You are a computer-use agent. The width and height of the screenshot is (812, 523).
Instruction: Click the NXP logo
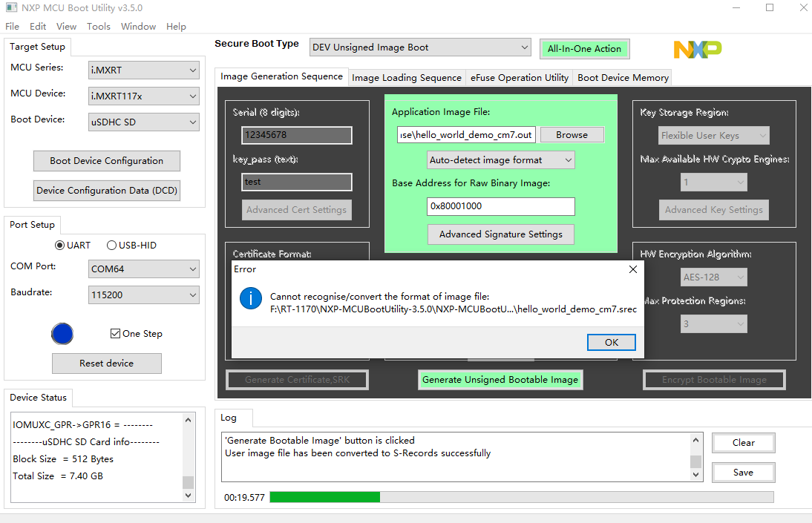pyautogui.click(x=698, y=50)
